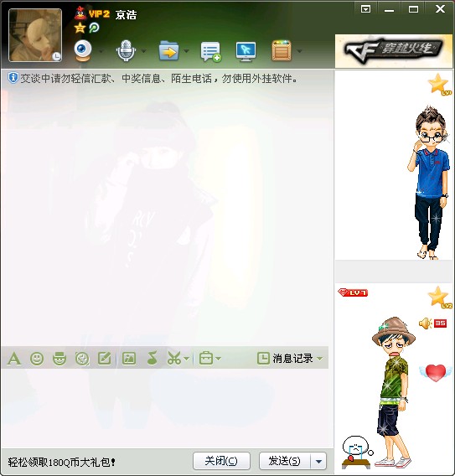The height and width of the screenshot is (476, 455).
Task: Click the LV2 star badge on own avatar show
Action: [x=440, y=297]
